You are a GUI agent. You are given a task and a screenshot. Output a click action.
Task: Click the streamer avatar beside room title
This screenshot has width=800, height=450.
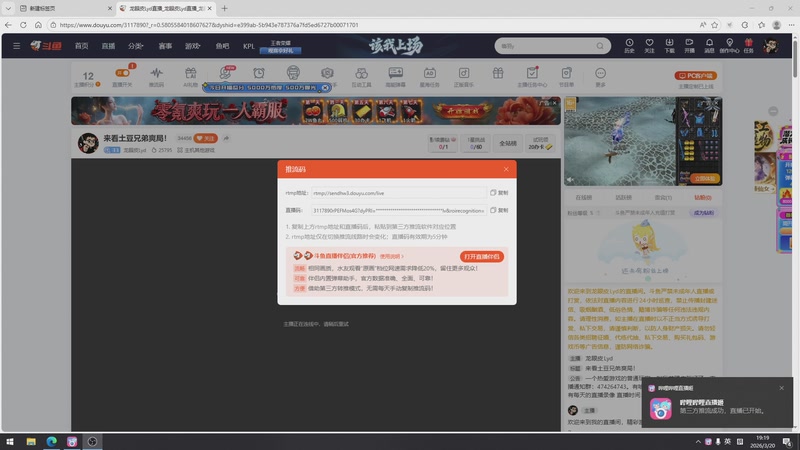[x=88, y=143]
